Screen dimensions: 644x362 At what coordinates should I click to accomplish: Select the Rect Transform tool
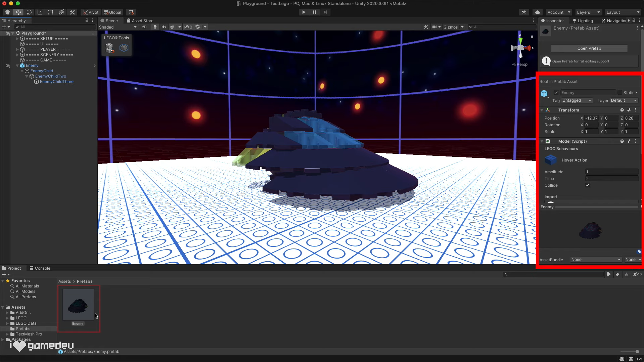(x=51, y=12)
